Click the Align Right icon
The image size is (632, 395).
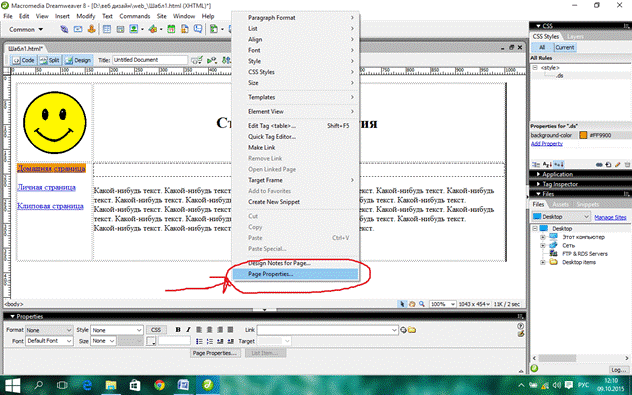coord(220,330)
